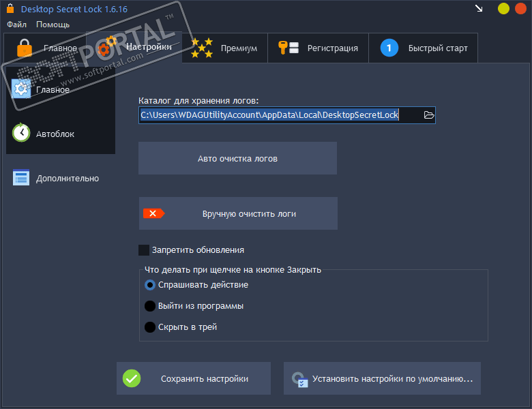This screenshot has width=532, height=409.
Task: Click the Каталог для хранения логов label
Action: click(x=198, y=101)
